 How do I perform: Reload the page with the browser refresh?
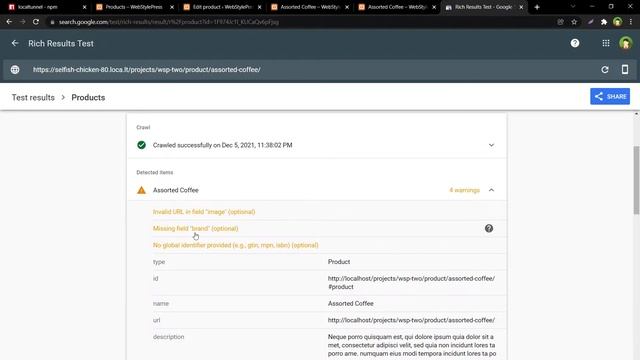[36, 22]
